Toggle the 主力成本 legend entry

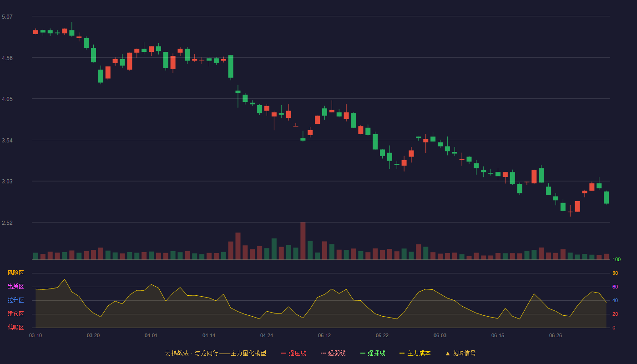pos(415,353)
